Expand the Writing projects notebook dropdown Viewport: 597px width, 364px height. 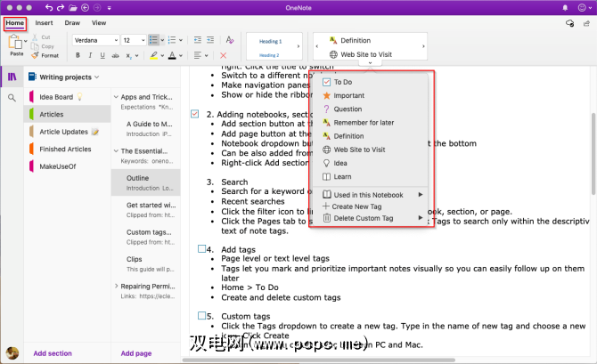pos(98,77)
